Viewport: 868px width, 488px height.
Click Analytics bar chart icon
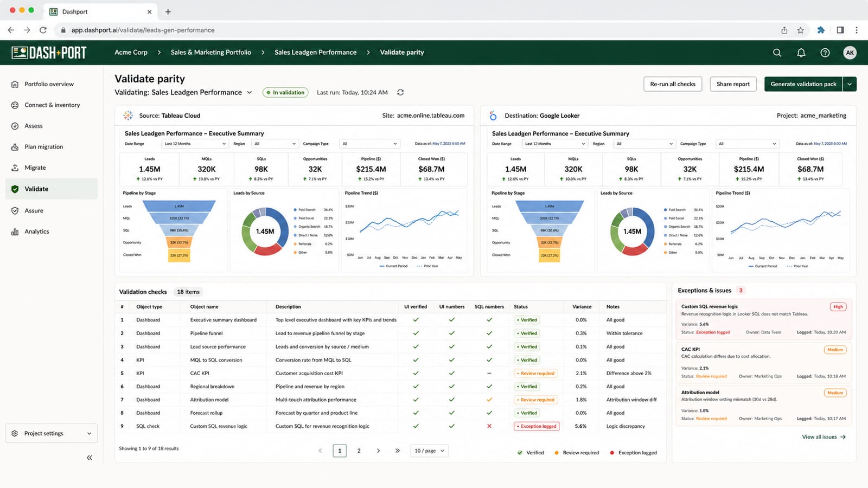point(15,232)
